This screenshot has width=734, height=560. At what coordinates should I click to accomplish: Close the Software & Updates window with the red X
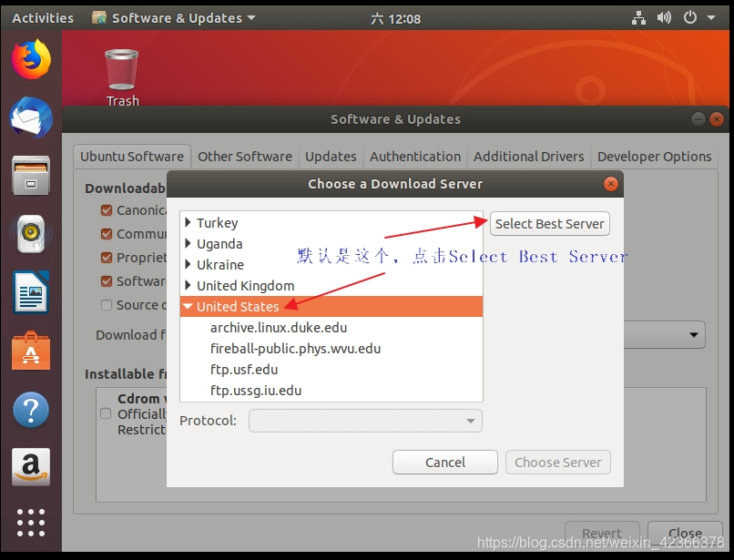(x=716, y=119)
